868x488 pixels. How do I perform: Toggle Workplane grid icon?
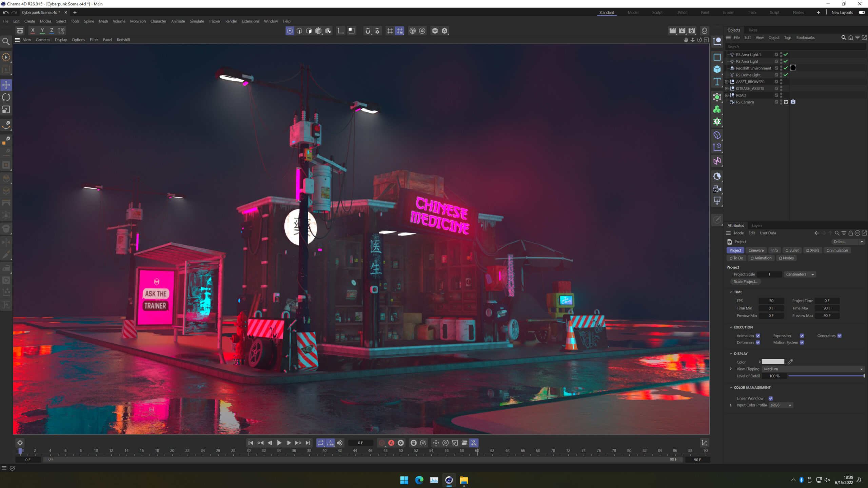pos(390,31)
